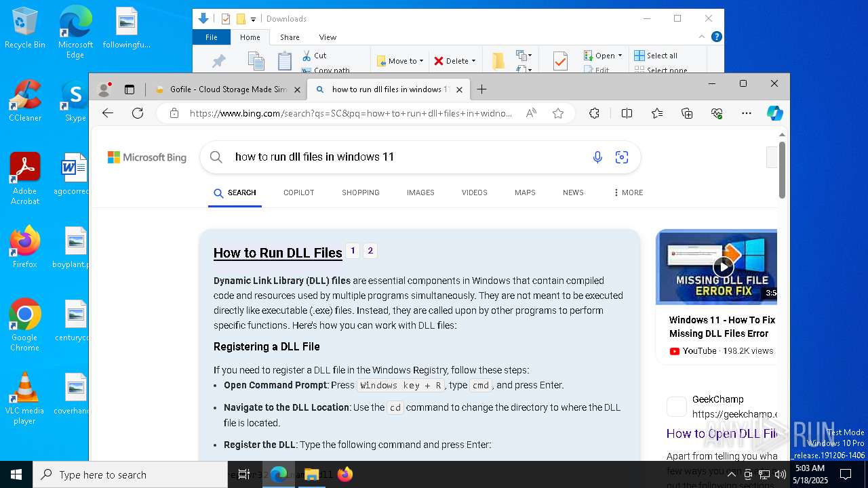Select the SHOPPING search tab

coord(361,192)
